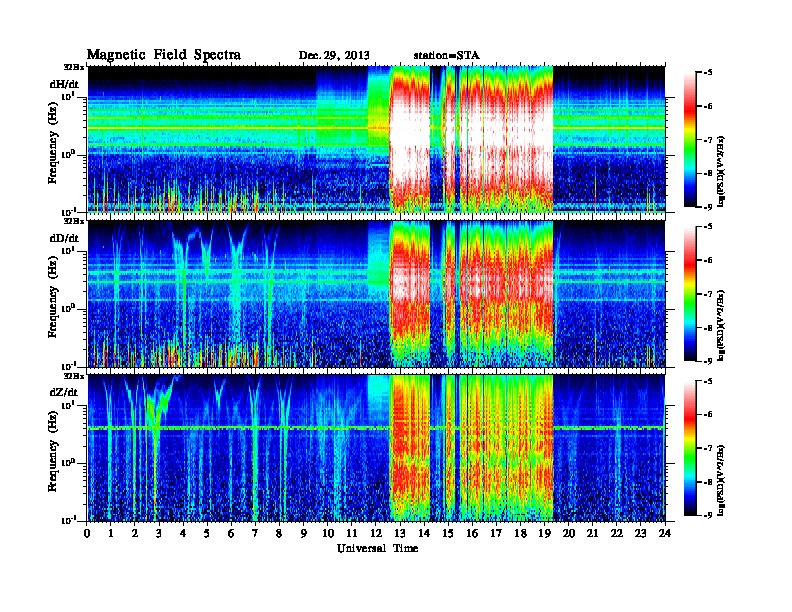Click the dH/dt panel label
The image size is (792, 612).
pos(64,84)
